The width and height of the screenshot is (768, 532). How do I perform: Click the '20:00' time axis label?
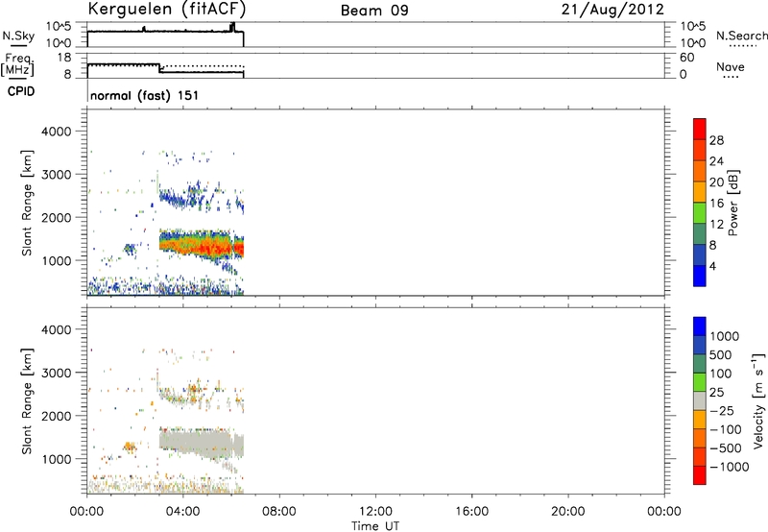[568, 512]
